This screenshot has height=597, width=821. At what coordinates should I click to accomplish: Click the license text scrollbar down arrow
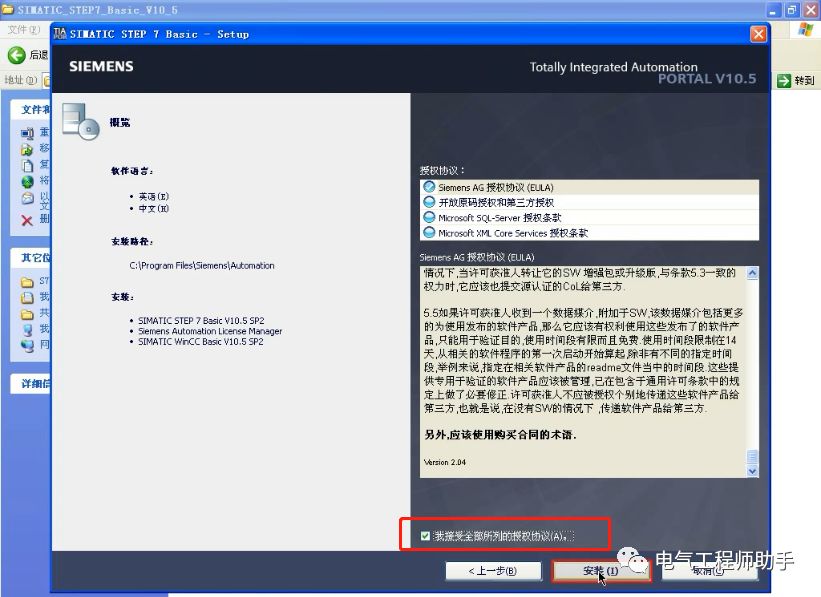[x=753, y=471]
